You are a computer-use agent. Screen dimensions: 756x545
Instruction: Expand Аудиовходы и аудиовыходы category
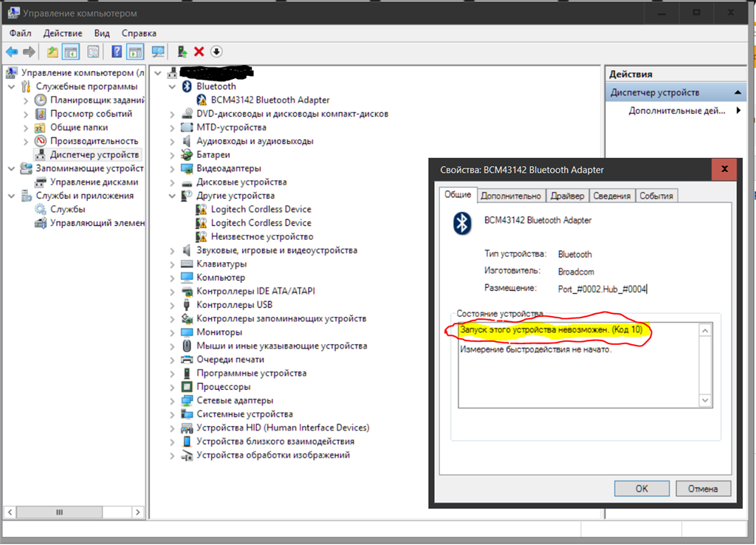[172, 141]
